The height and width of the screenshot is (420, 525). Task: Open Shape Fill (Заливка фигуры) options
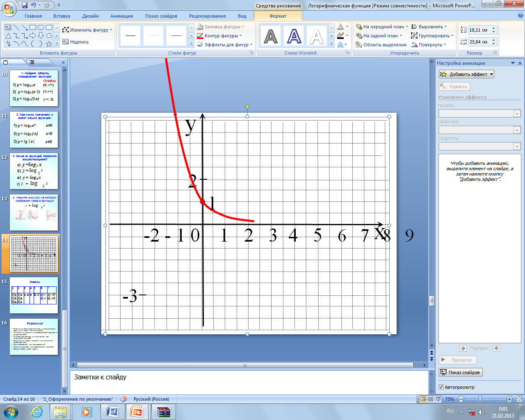coord(221,27)
